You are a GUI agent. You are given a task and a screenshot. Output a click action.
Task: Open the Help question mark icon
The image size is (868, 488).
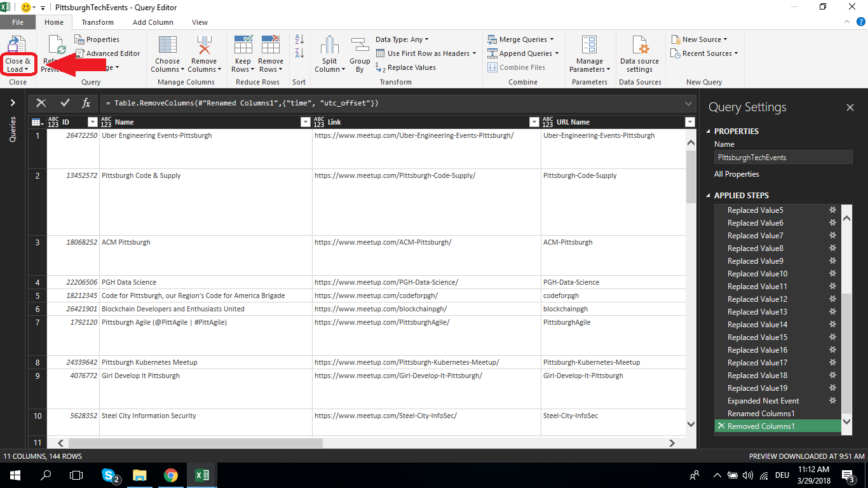click(x=860, y=22)
